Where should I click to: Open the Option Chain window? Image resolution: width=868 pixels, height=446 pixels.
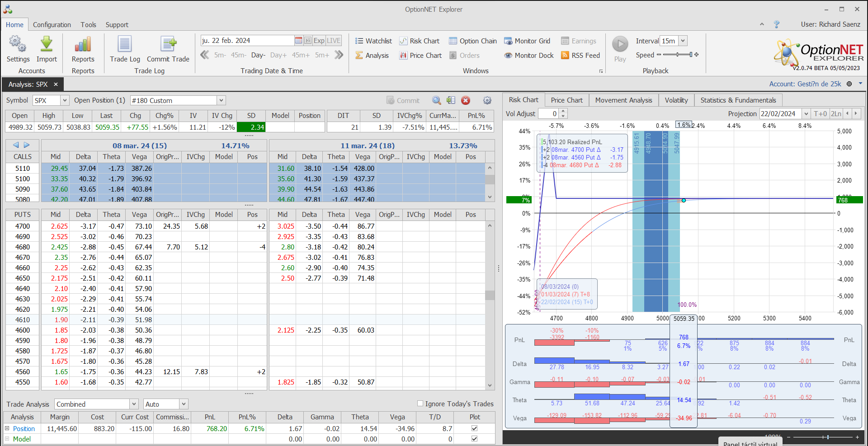473,41
